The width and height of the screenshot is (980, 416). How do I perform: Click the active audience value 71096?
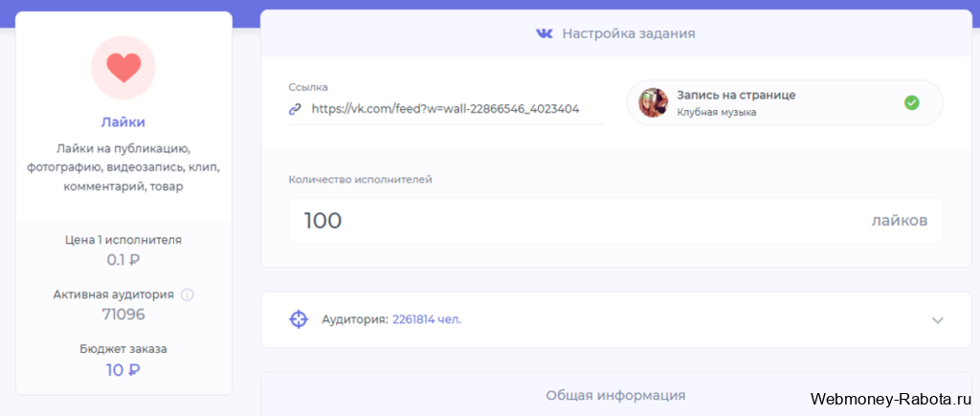pos(123,315)
